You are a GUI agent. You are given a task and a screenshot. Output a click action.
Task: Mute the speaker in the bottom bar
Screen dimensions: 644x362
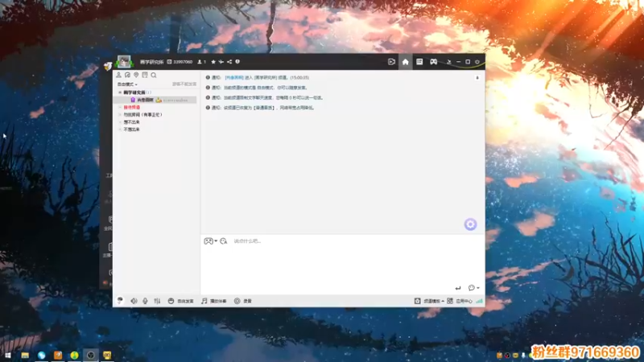pos(134,301)
